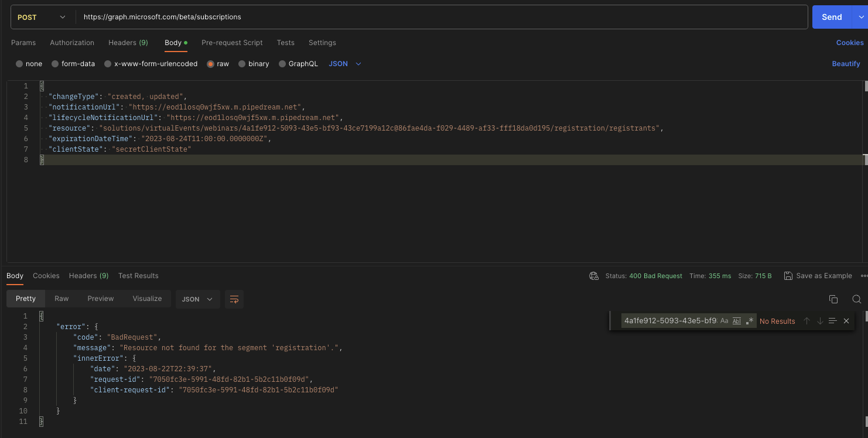The height and width of the screenshot is (438, 868).
Task: Click the response panel vertical scrollbar
Action: click(866, 315)
